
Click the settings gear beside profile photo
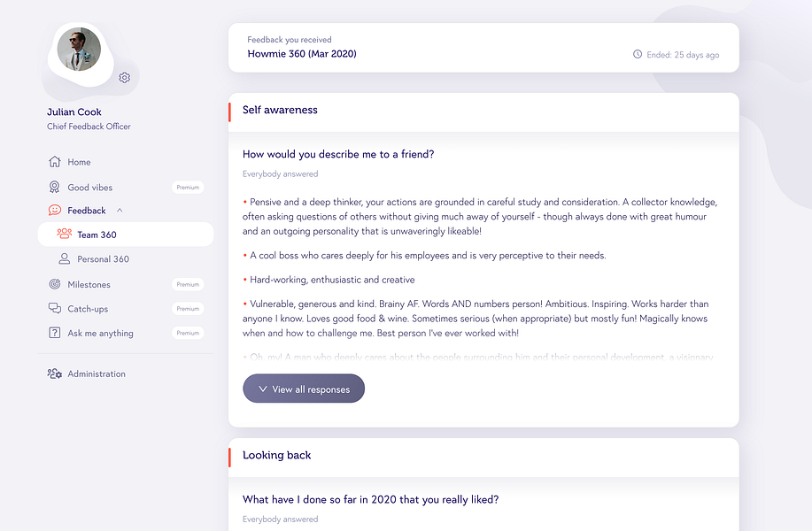tap(125, 78)
